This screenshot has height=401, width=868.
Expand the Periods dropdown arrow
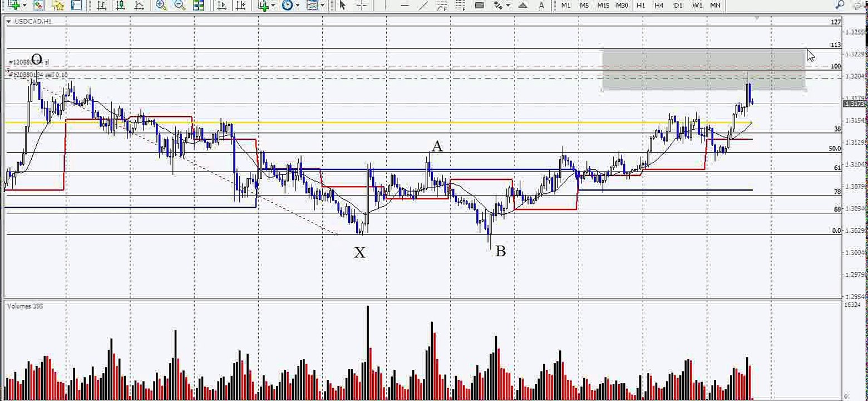(x=297, y=5)
